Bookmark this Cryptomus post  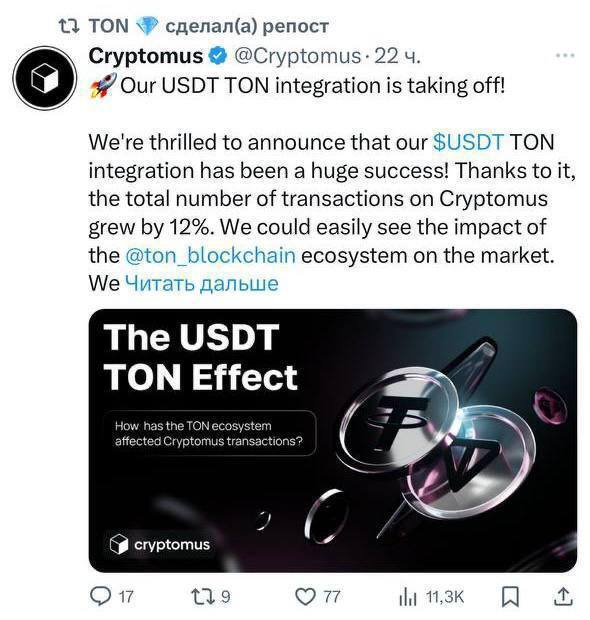[x=510, y=597]
